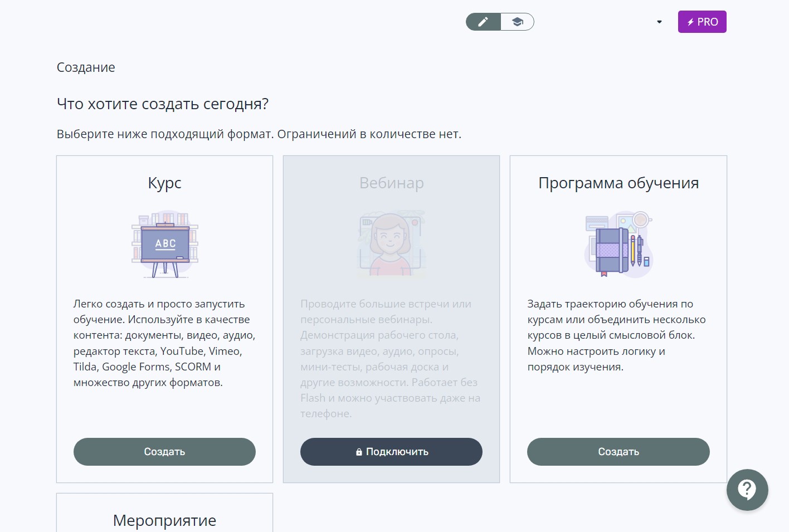Select the Вебинар card title
Image resolution: width=789 pixels, height=532 pixels.
392,183
